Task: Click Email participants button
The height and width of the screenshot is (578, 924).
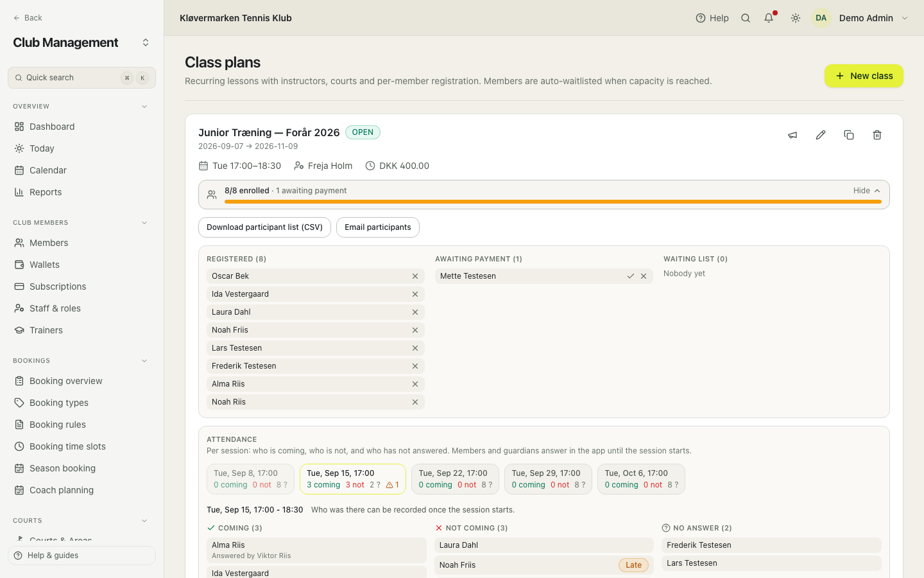Action: click(x=378, y=227)
